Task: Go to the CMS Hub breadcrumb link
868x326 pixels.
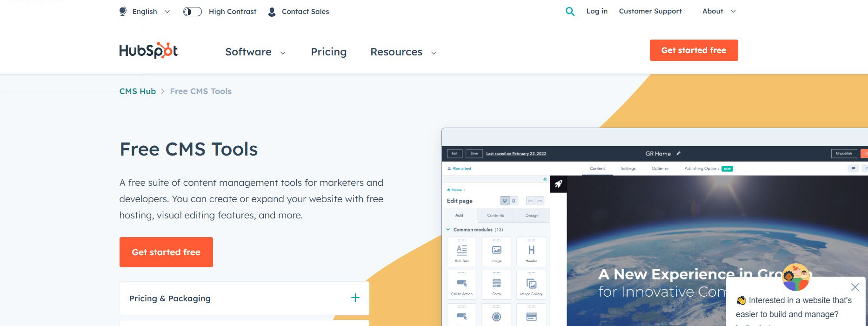Action: click(138, 91)
